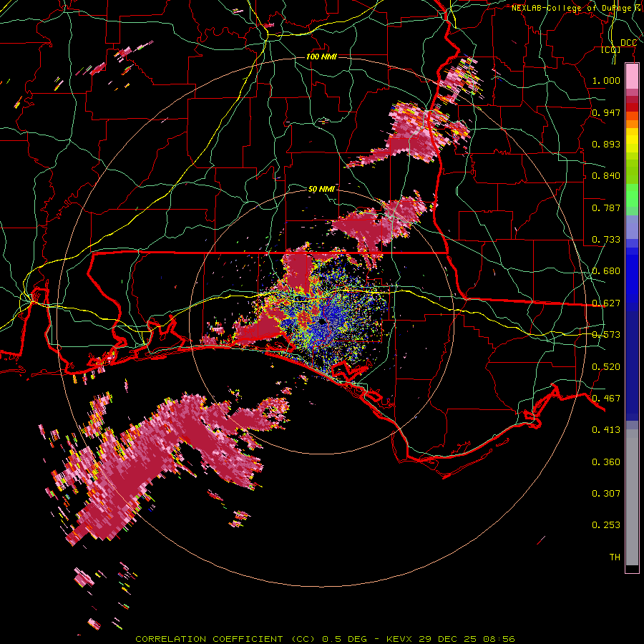Click the black radar site dot at the rings' center

point(322,322)
